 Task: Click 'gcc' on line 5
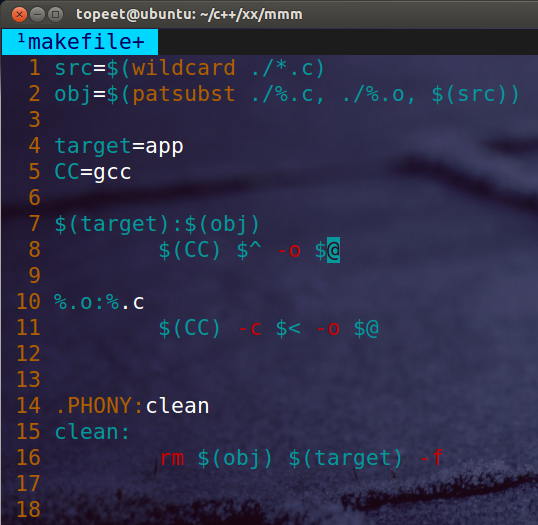click(113, 174)
